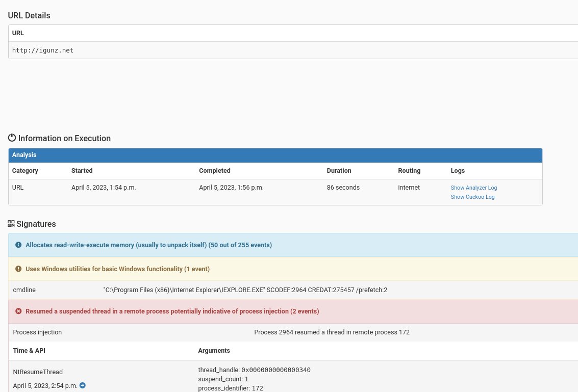Click the URL value in Category column
This screenshot has width=578, height=392.
(18, 188)
